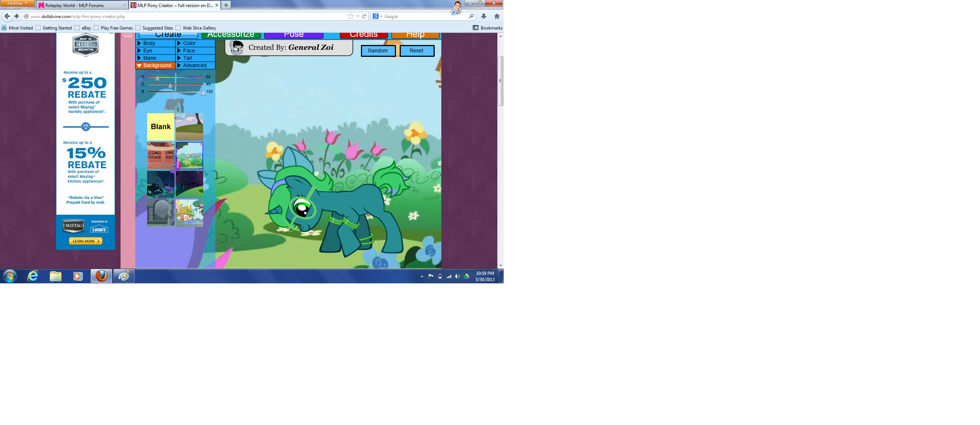This screenshot has height=425, width=980.
Task: Select the gray stone statue background thumbnail
Action: click(x=160, y=212)
